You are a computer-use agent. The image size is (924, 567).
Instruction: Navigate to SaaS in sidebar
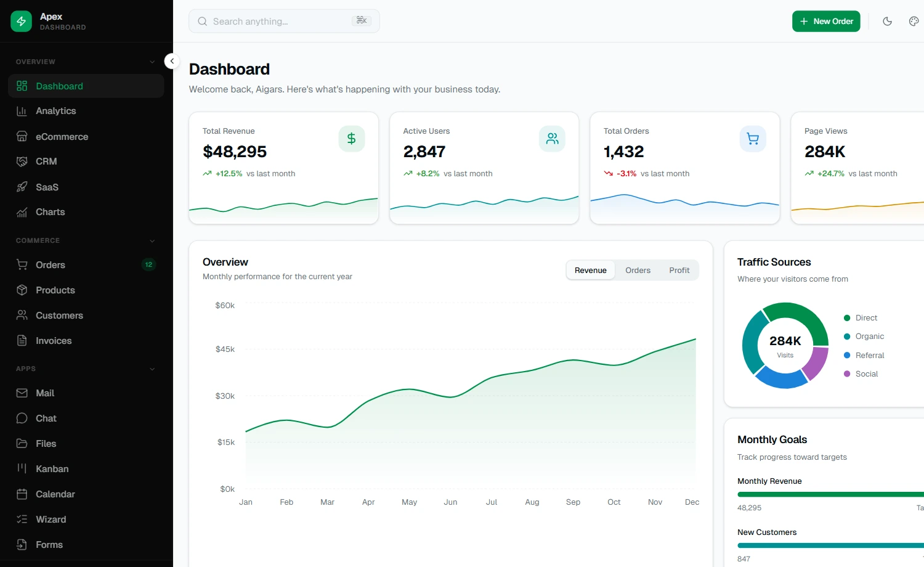point(86,187)
